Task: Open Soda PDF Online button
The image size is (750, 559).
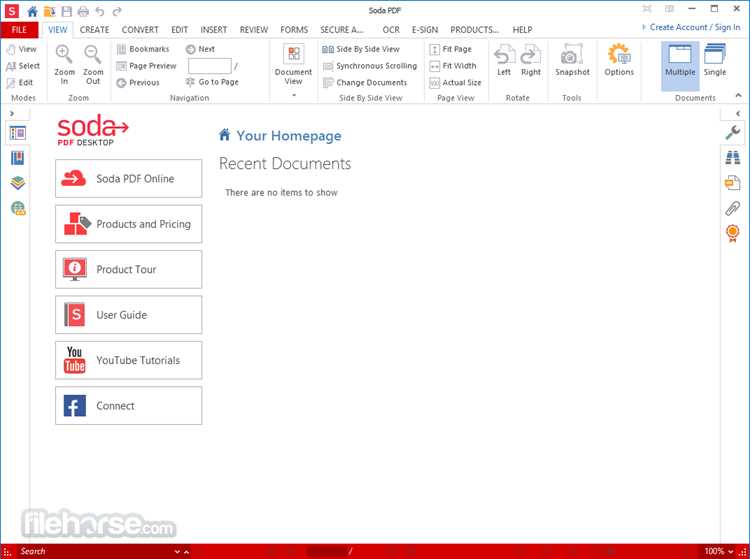Action: 129,178
